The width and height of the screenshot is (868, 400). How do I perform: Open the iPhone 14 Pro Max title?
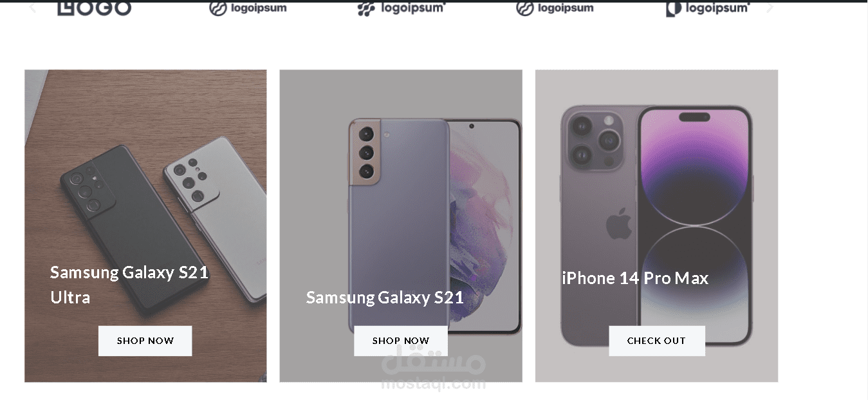(635, 278)
